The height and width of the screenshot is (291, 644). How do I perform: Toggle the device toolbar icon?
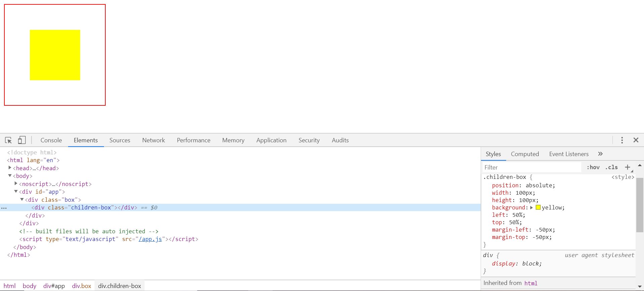pyautogui.click(x=22, y=140)
